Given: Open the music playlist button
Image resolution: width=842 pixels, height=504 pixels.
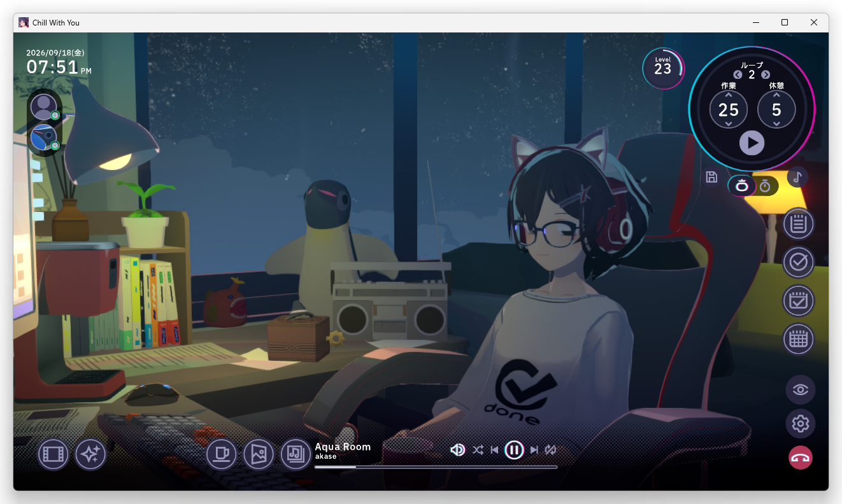Looking at the screenshot, I should click(x=296, y=454).
